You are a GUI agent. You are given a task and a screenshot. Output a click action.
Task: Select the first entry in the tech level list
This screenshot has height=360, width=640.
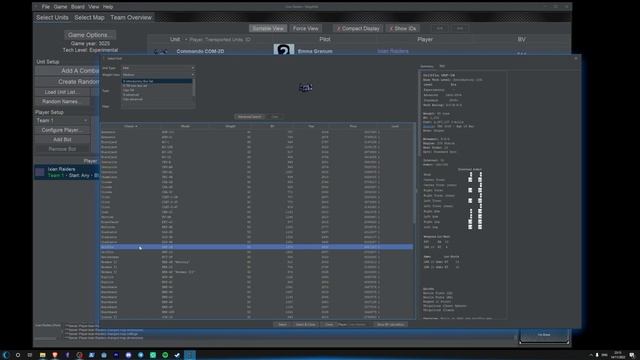coord(157,81)
